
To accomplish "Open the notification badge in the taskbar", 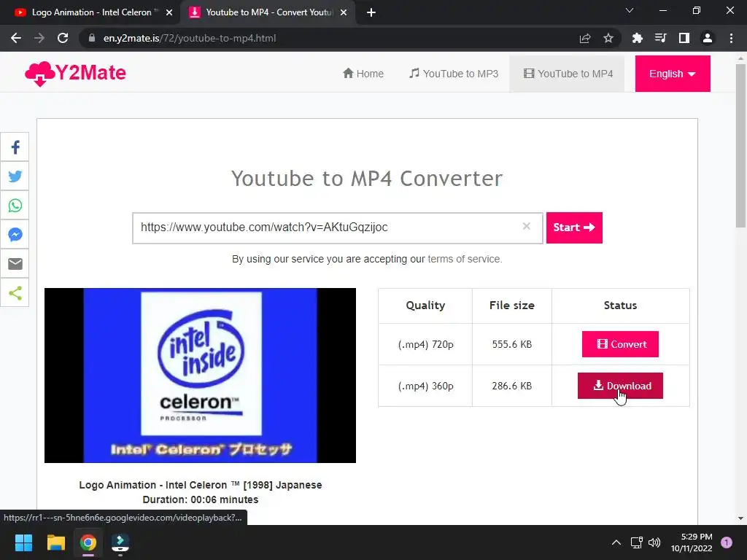I will point(726,542).
